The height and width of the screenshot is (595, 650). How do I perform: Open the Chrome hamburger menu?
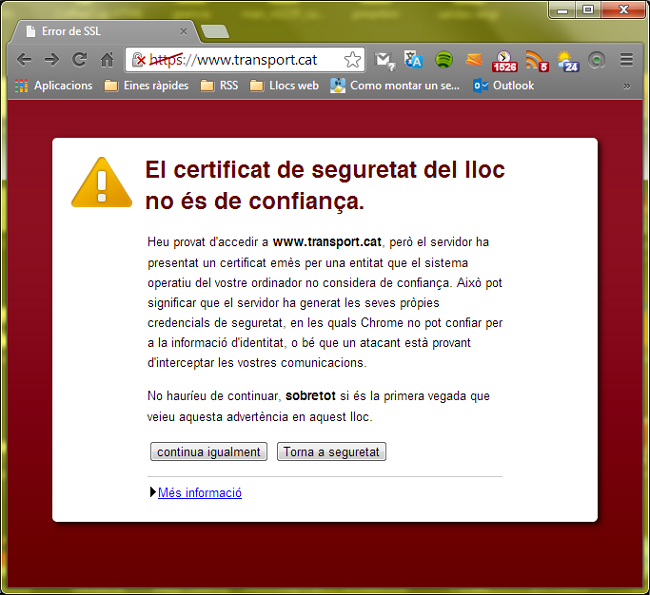(x=627, y=60)
